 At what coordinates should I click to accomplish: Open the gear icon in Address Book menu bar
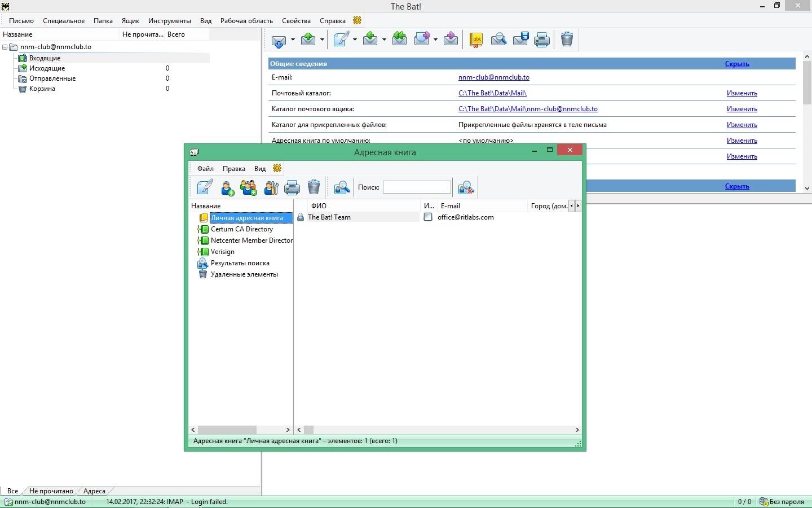click(x=277, y=168)
